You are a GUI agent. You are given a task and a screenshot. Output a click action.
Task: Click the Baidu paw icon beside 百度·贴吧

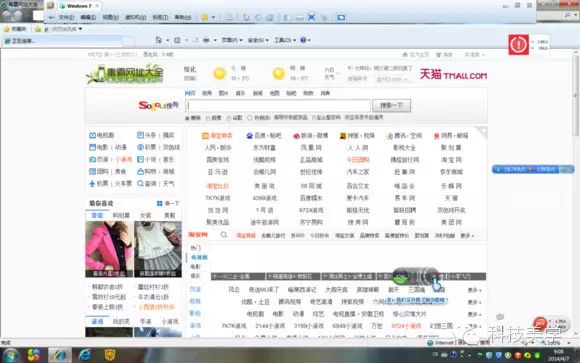coord(250,136)
